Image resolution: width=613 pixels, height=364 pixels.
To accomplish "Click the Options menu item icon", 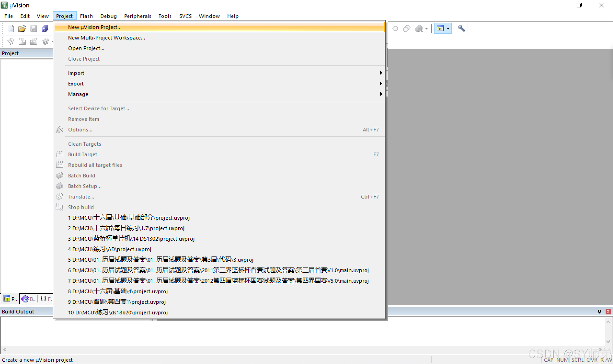I will click(x=60, y=129).
